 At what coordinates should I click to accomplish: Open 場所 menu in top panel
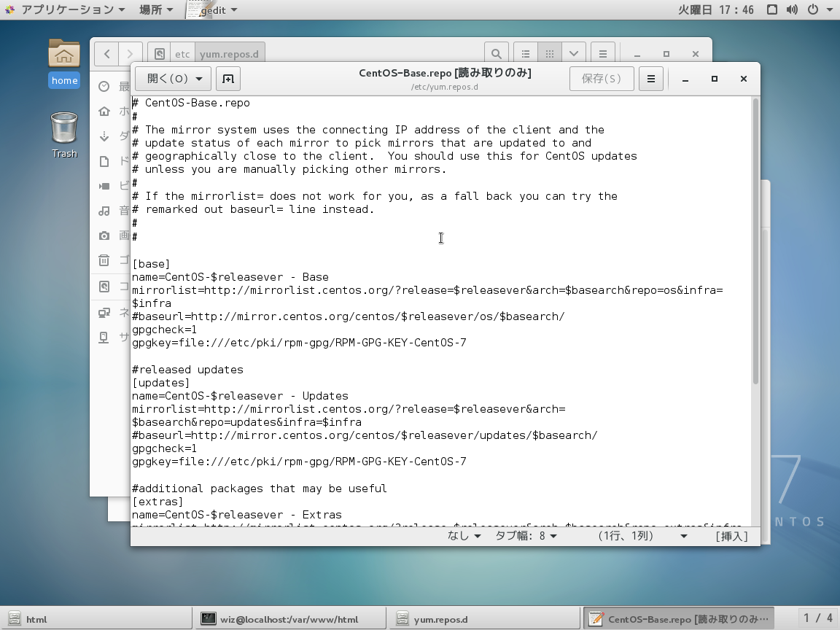156,9
